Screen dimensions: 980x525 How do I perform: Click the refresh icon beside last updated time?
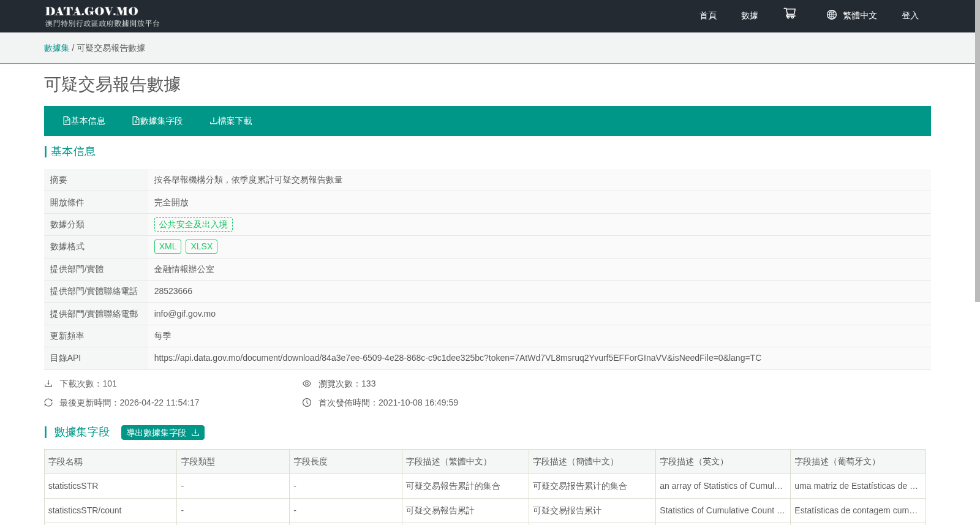[x=48, y=402]
